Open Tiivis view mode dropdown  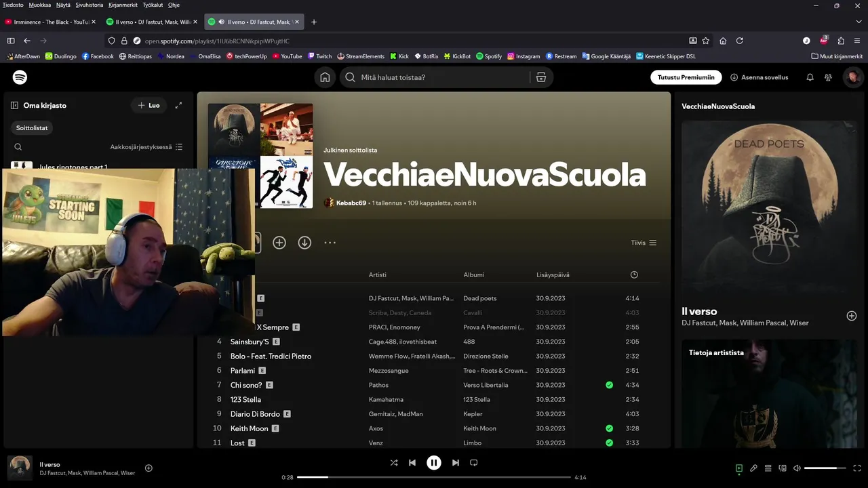coord(644,243)
